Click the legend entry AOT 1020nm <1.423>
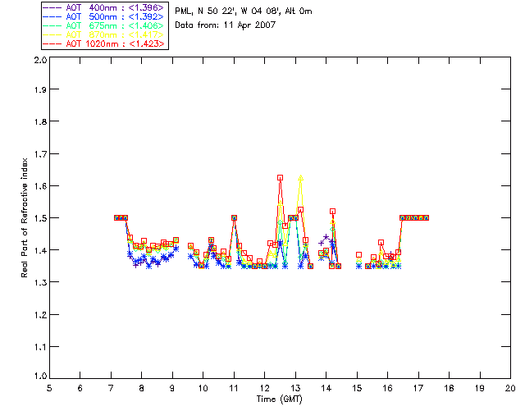Image resolution: width=525 pixels, height=420 pixels. coord(103,43)
